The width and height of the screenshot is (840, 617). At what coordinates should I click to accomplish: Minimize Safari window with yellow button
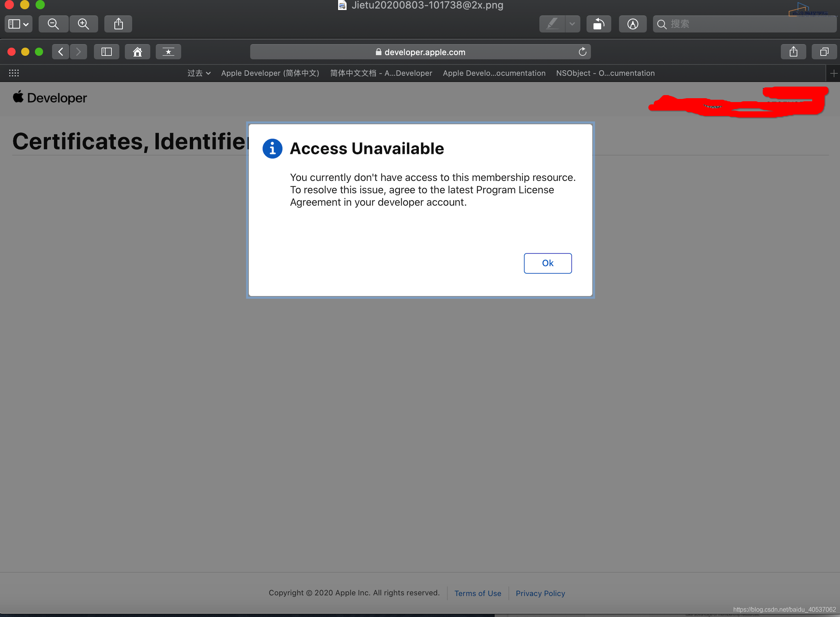coord(25,52)
